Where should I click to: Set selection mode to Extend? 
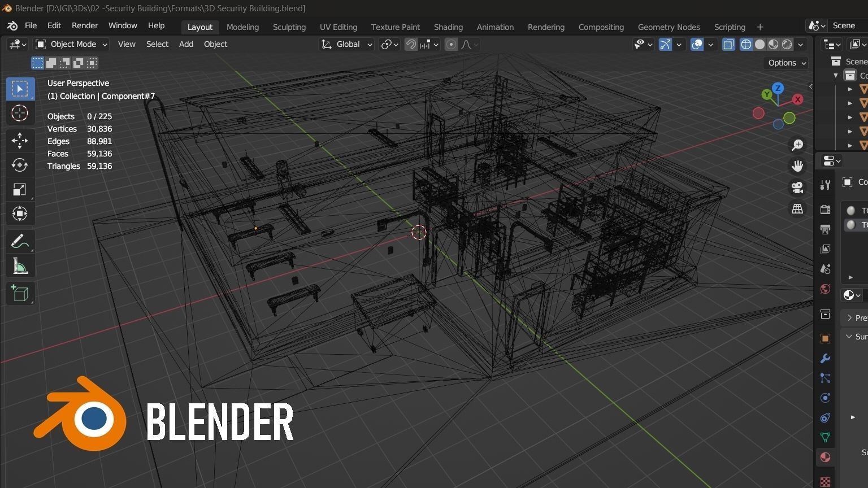[x=51, y=63]
